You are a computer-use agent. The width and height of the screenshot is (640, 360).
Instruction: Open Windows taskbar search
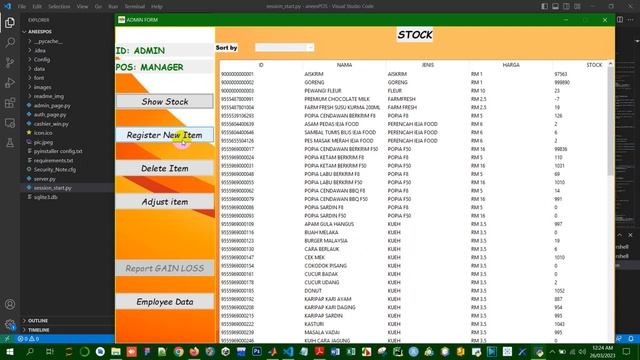click(x=30, y=352)
